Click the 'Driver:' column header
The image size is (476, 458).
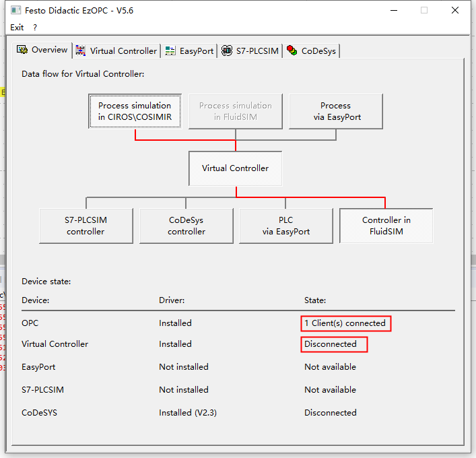pos(172,300)
